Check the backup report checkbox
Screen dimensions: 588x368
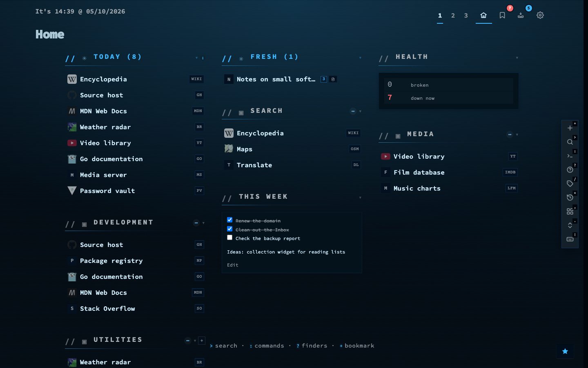(x=229, y=238)
